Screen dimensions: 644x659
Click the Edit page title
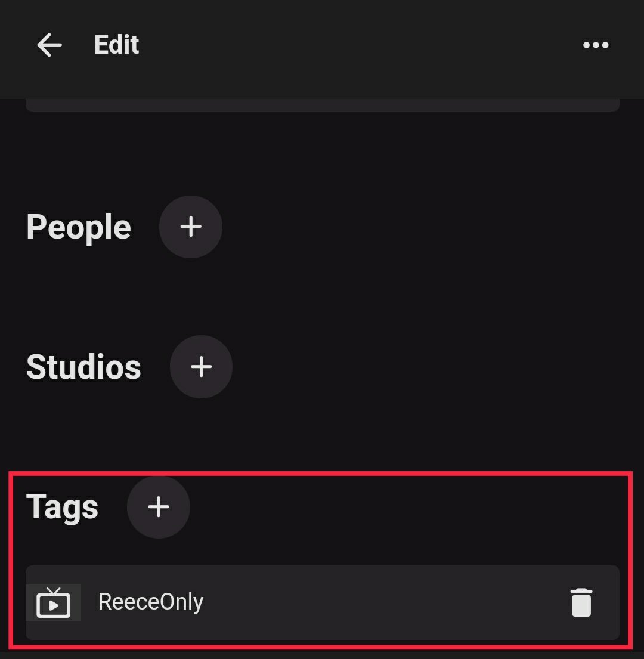116,45
